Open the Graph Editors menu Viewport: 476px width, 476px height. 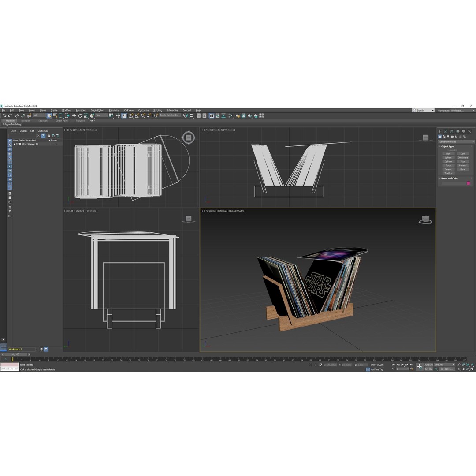click(x=97, y=111)
